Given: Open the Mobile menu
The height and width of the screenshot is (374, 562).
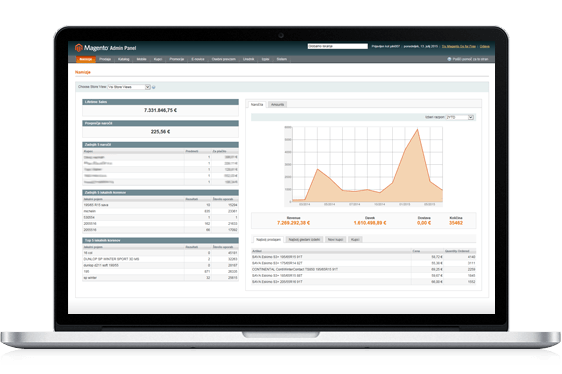Looking at the screenshot, I should pos(142,59).
